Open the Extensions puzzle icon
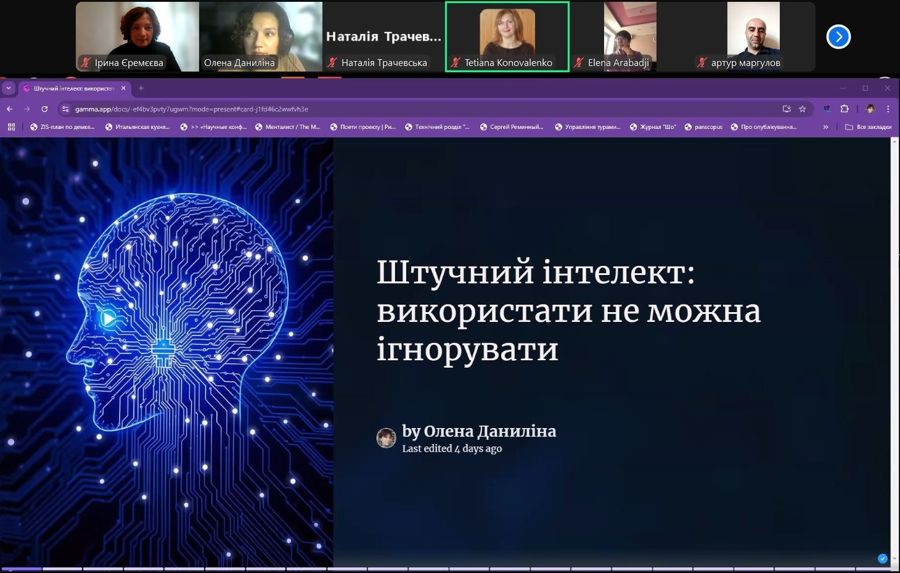 tap(844, 109)
